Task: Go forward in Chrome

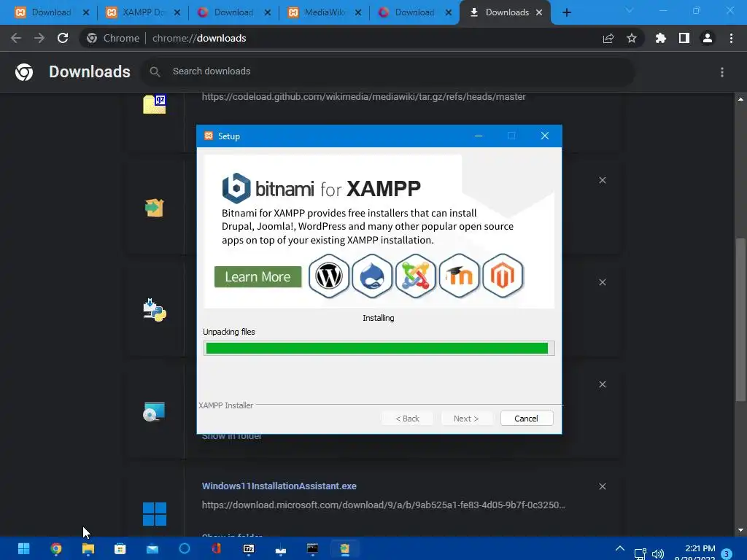Action: click(x=39, y=38)
